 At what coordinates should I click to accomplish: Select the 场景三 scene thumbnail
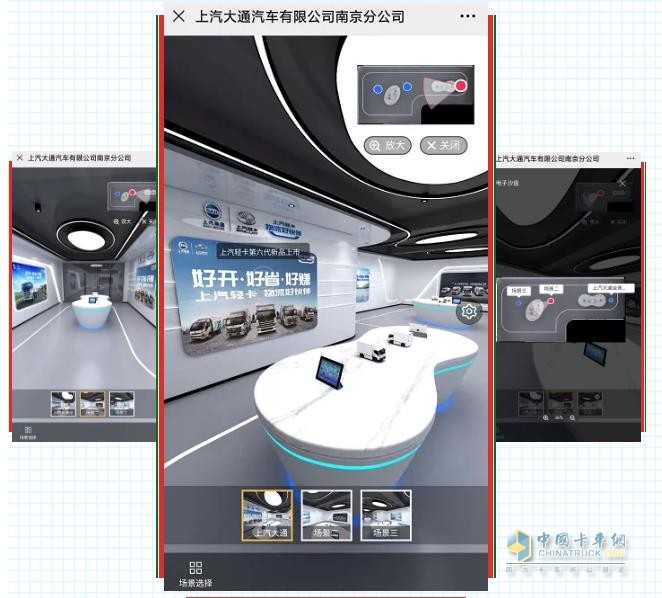coord(385,516)
